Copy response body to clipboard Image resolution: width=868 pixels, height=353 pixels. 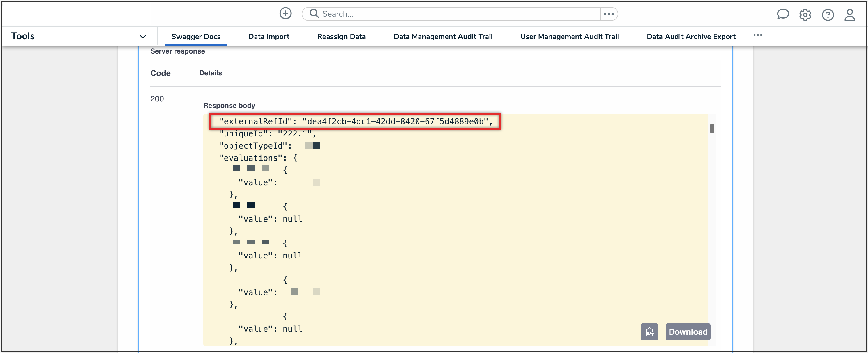(649, 332)
